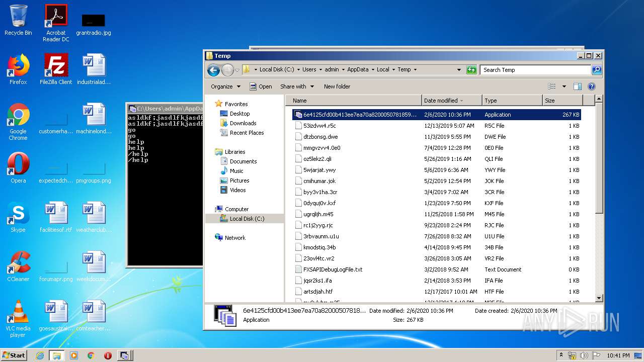Focus the command prompt window title bar
644x362 pixels.
(165, 108)
